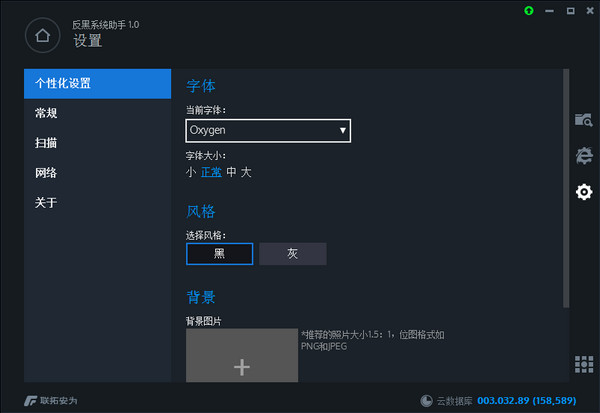Switch to the 常规 settings tab
The image size is (600, 413).
tap(46, 113)
